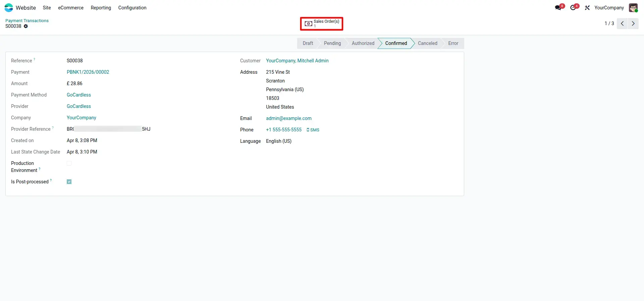Click the city Scranton
644x301 pixels.
point(275,81)
